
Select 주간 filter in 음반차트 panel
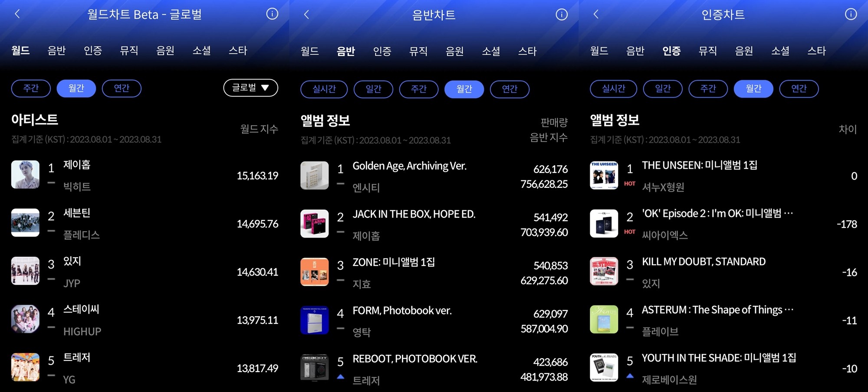pos(419,89)
